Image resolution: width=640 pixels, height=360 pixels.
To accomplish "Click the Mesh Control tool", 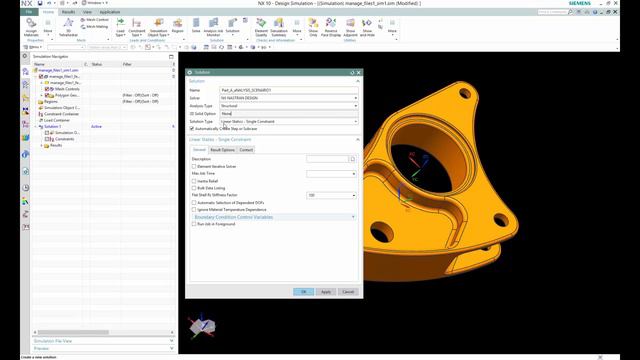I will (95, 20).
